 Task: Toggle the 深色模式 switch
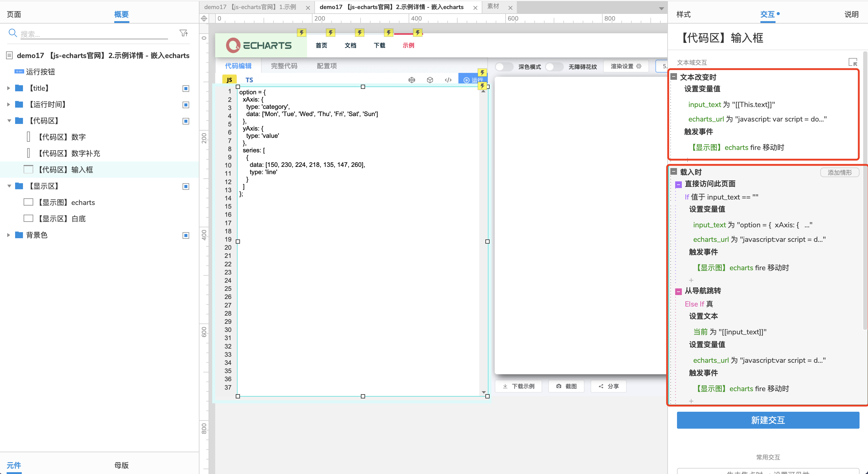(x=504, y=67)
